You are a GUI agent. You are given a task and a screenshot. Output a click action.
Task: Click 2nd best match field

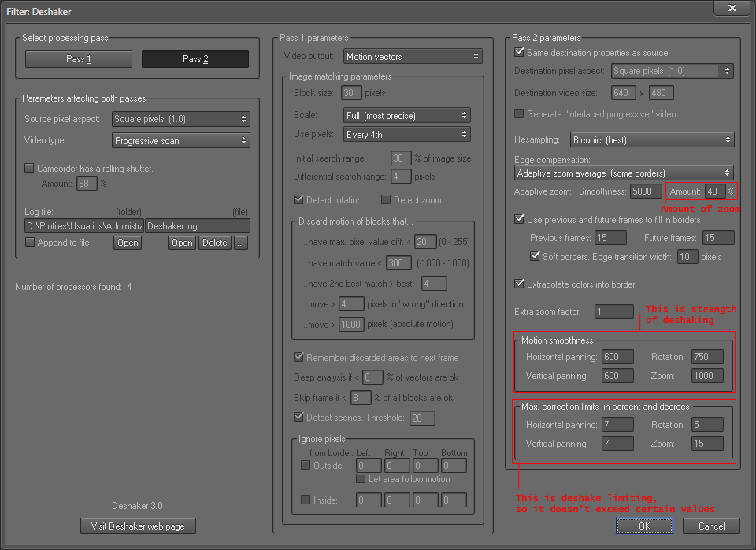(434, 283)
